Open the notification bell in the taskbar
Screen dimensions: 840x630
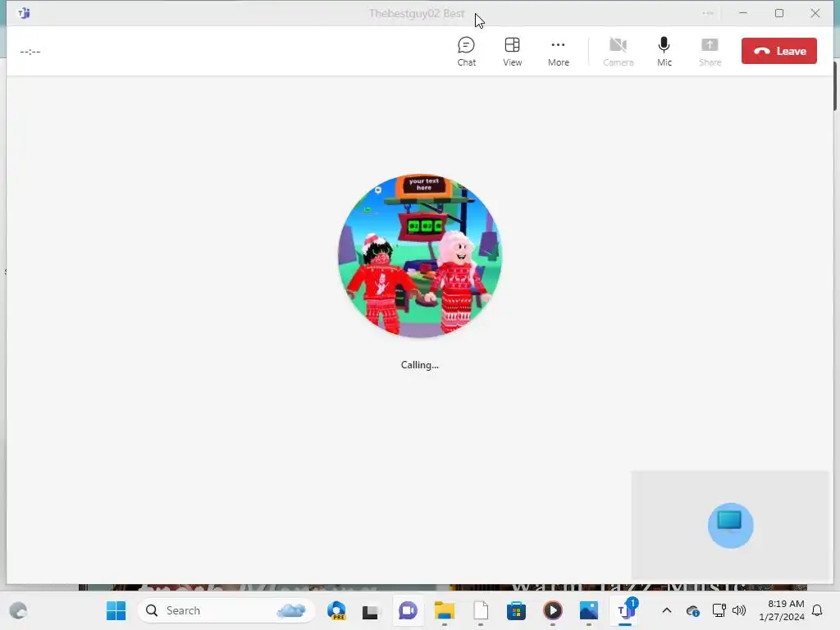pos(817,610)
